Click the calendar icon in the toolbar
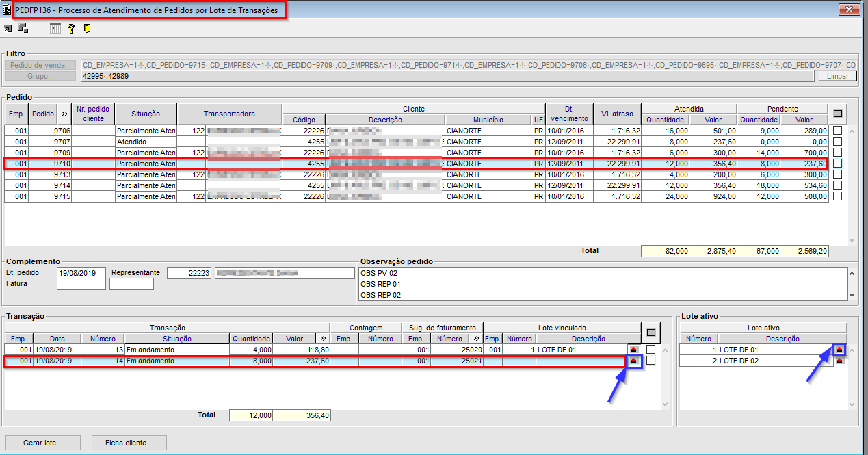868x455 pixels. click(x=55, y=29)
